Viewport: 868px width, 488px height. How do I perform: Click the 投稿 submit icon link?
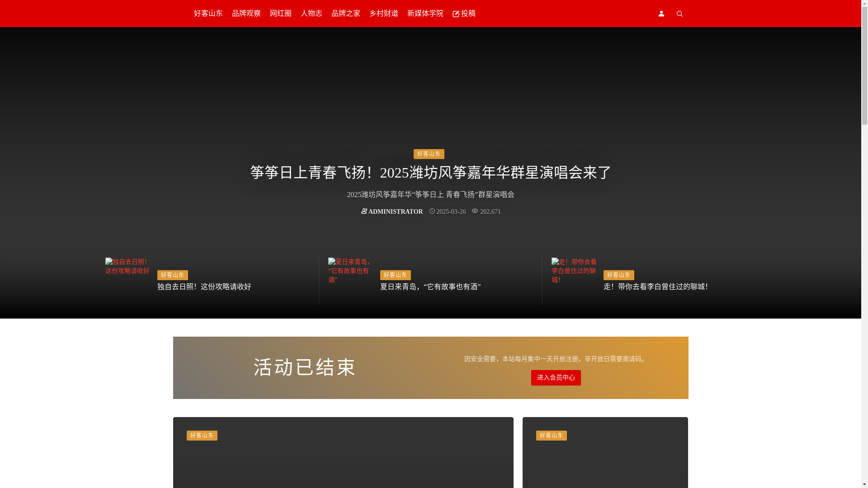pos(464,14)
